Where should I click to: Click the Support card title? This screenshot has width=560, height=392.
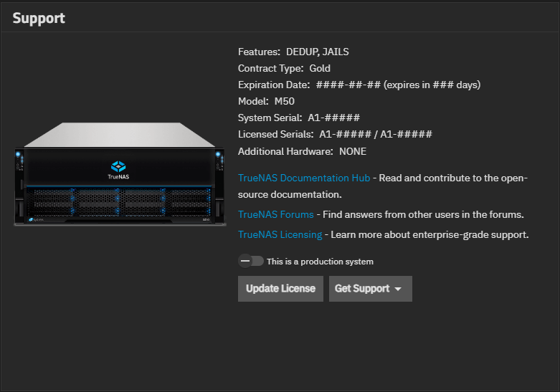coord(39,19)
